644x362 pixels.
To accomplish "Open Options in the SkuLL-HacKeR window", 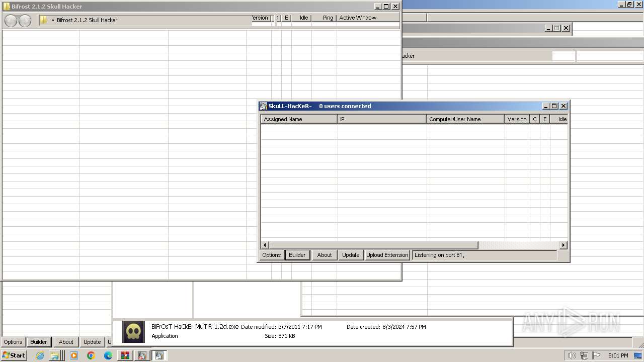I will (271, 255).
